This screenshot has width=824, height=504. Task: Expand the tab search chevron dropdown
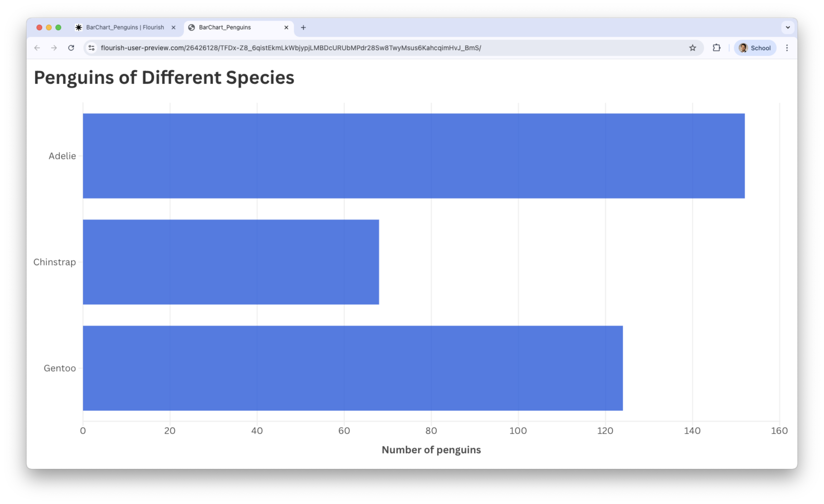pyautogui.click(x=788, y=27)
